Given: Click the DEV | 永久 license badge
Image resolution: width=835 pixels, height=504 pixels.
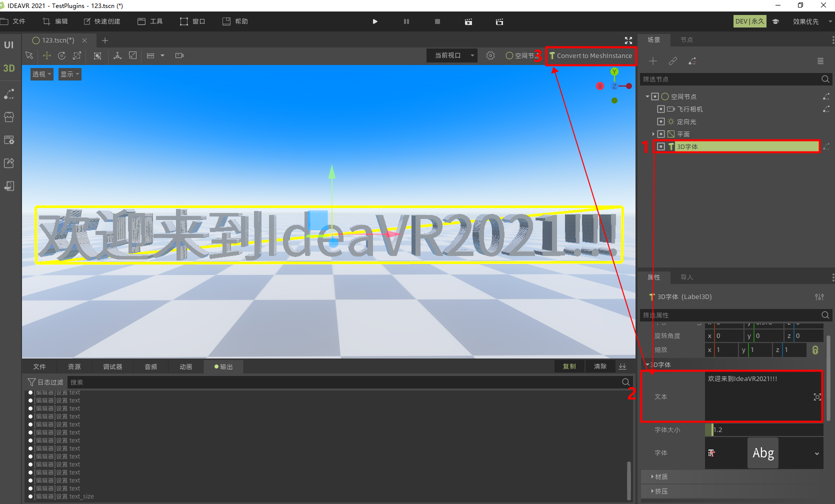Looking at the screenshot, I should coord(750,21).
